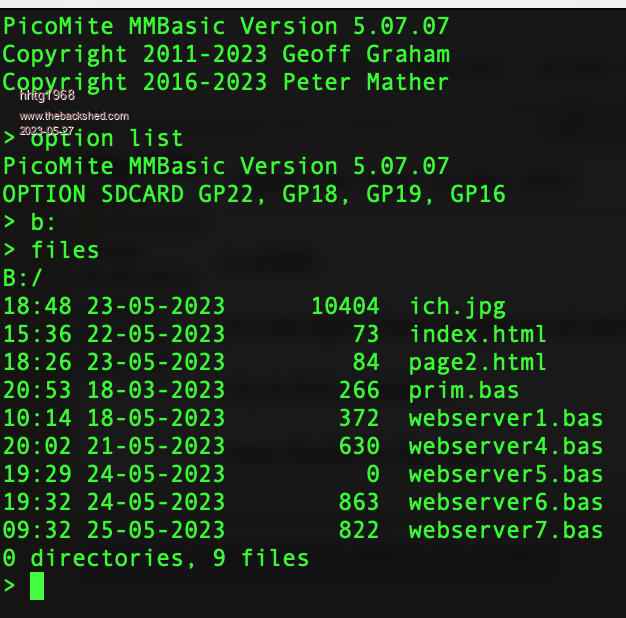
Task: Click the B:/ directory path line
Action: (x=23, y=278)
